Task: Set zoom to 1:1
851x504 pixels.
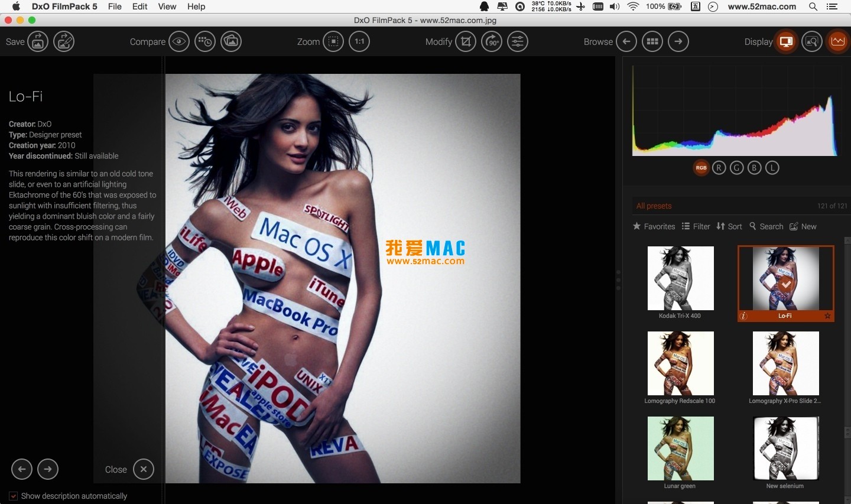Action: click(x=359, y=41)
